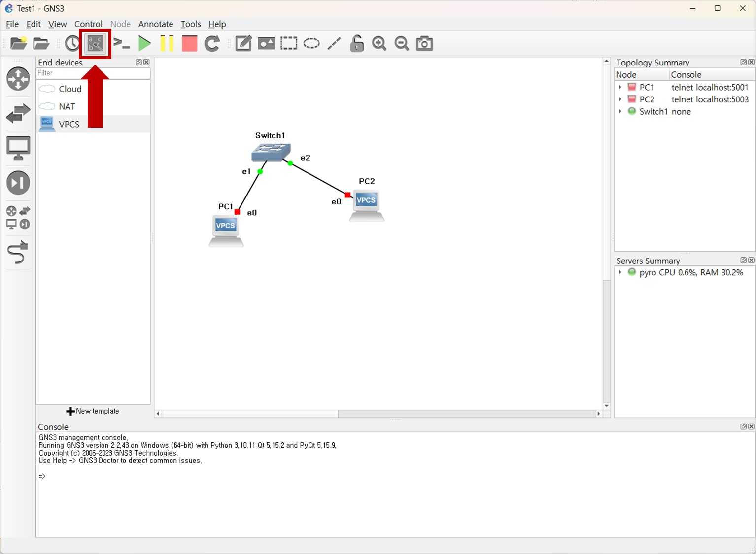Click the End devices Filter field

coord(93,73)
